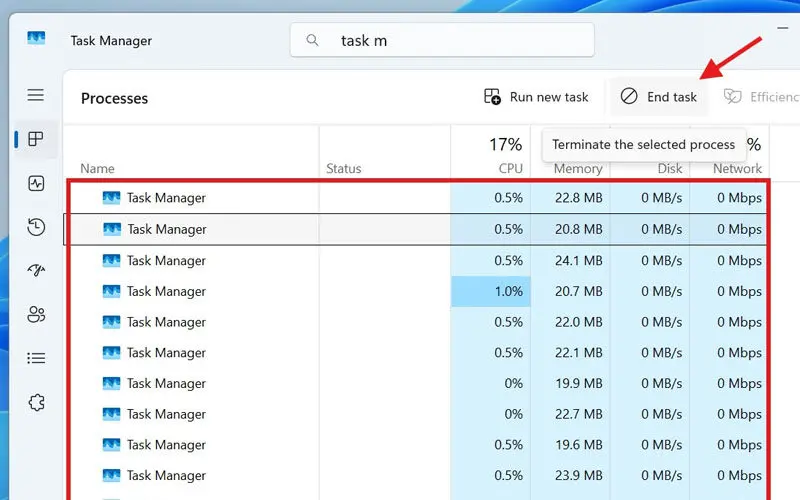The height and width of the screenshot is (500, 800).
Task: Select Task Manager row using 19.6 MB
Action: point(417,444)
